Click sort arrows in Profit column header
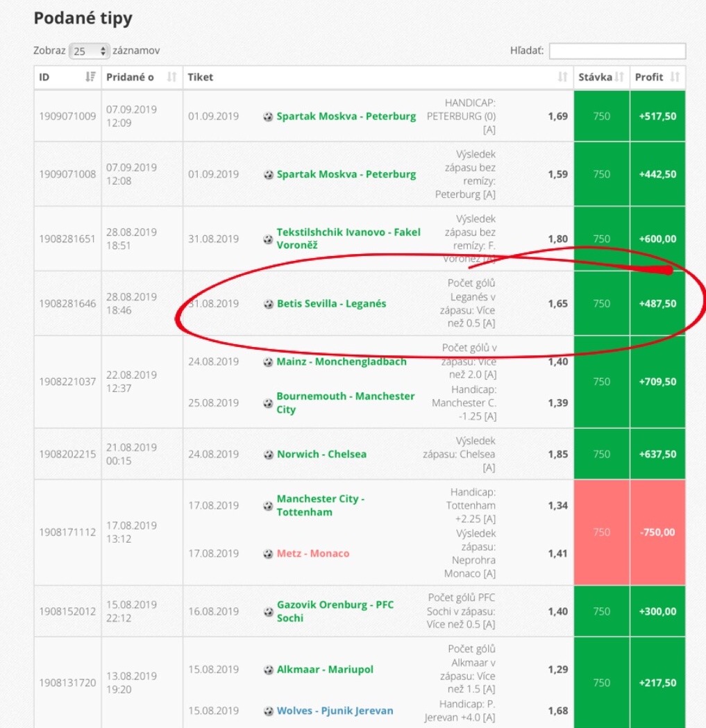The width and height of the screenshot is (706, 728). click(x=674, y=77)
